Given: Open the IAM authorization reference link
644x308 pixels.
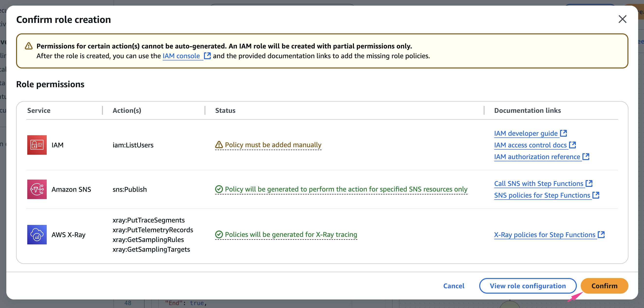Looking at the screenshot, I should coord(537,157).
